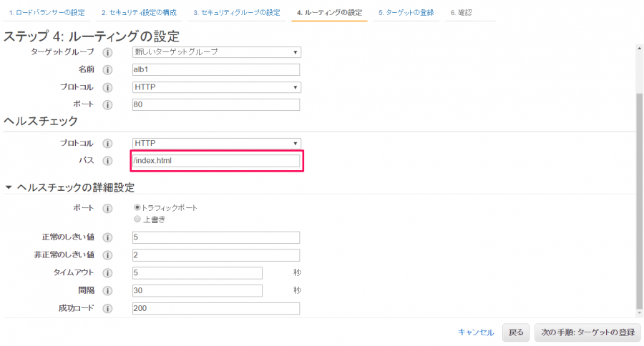Click info icon beside 正常のしきい値

pos(107,237)
